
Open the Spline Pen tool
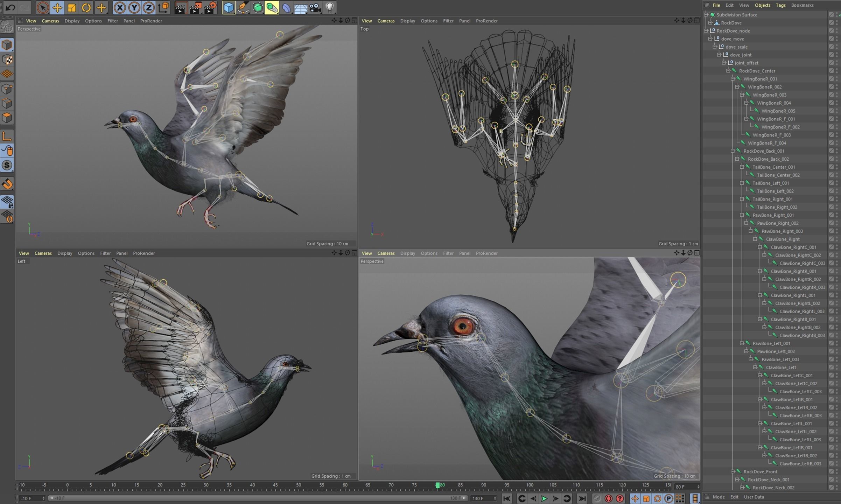tap(243, 7)
